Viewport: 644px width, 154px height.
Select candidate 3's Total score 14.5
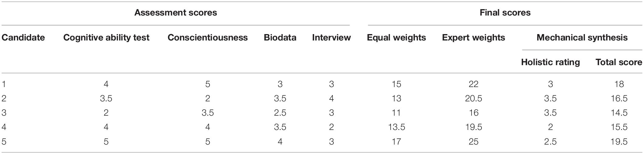tap(619, 113)
